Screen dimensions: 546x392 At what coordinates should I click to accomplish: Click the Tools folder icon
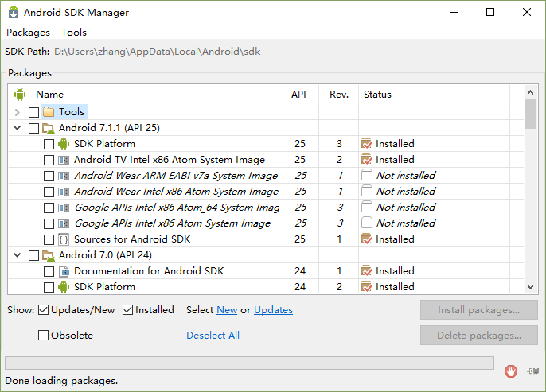click(49, 112)
